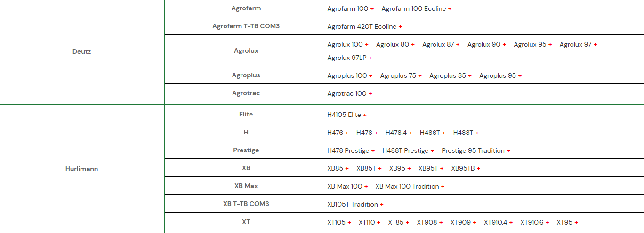Click the plus icon beside XT95
644x233 pixels.
coord(576,223)
